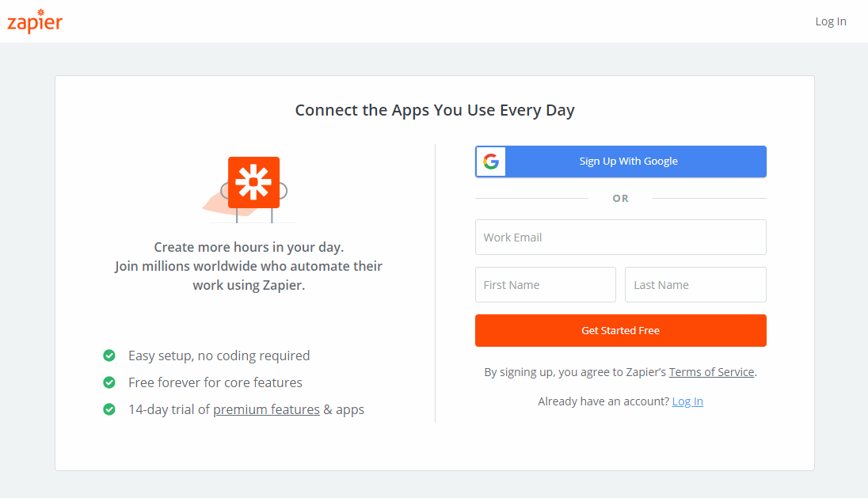Click the "Free forever for core features" text
Viewport: 868px width, 498px height.
[x=215, y=382]
